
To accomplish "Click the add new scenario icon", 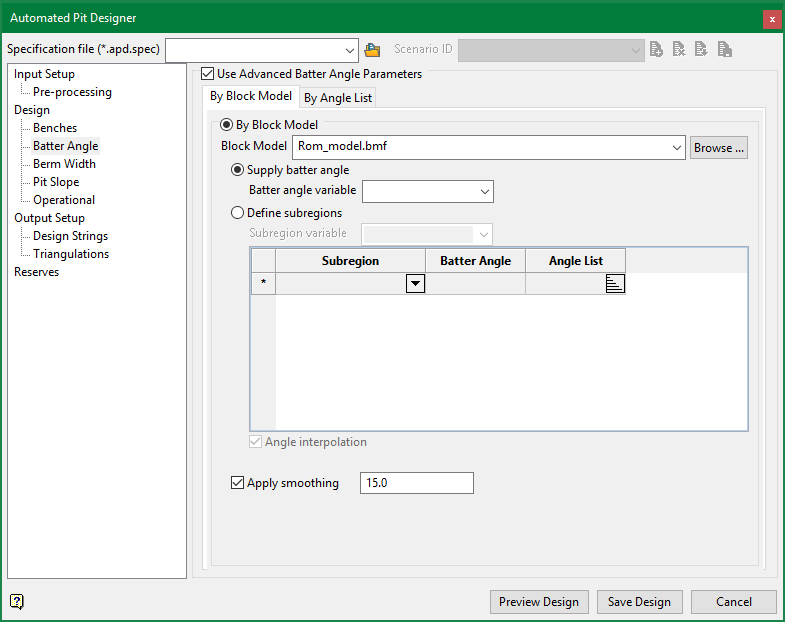I will pos(657,49).
